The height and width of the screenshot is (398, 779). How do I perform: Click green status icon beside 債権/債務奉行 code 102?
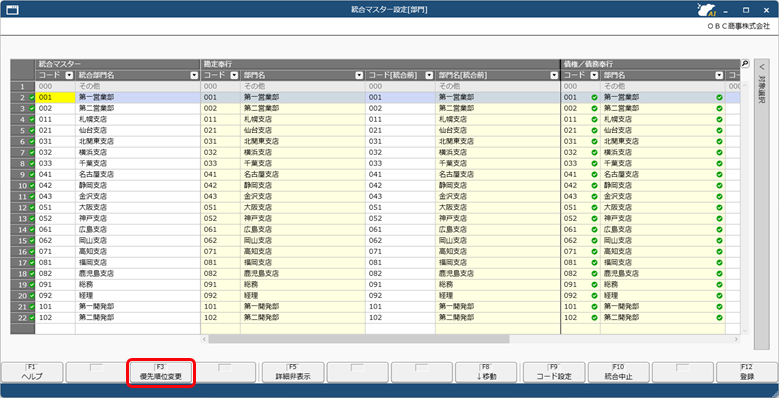[x=594, y=317]
